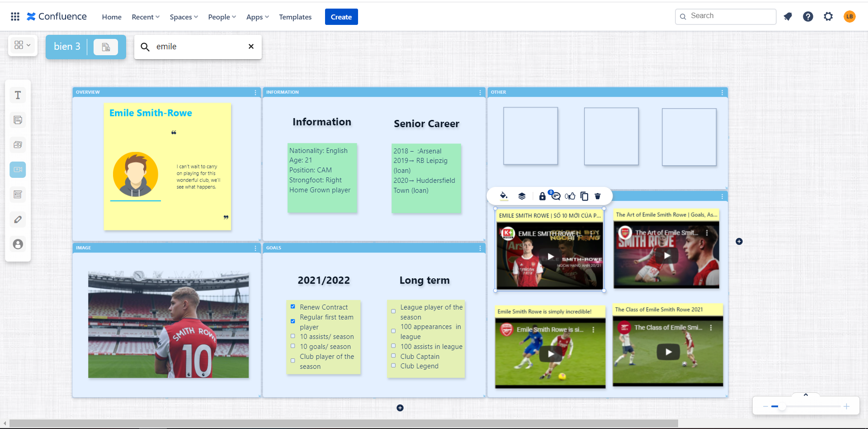Image resolution: width=868 pixels, height=429 pixels.
Task: Check the 10 goals/ season checkbox
Action: (x=293, y=346)
